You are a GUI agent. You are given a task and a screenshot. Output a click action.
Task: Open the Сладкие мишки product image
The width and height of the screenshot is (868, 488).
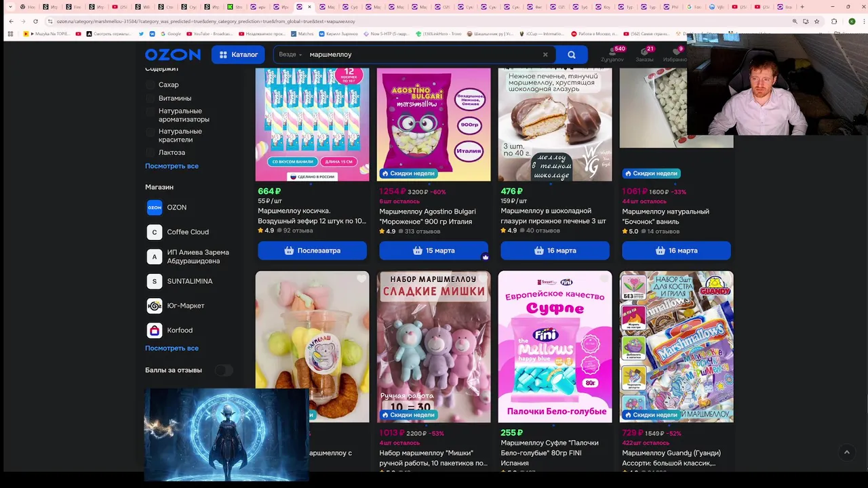coord(433,346)
